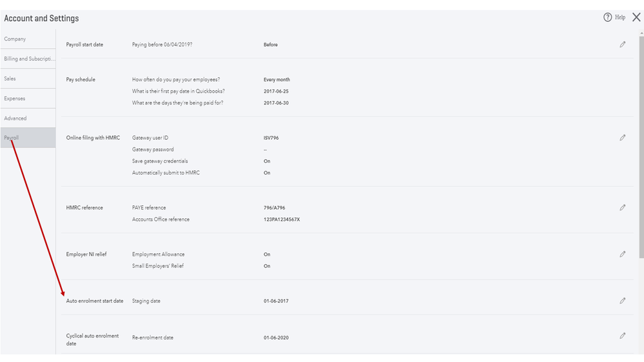Image resolution: width=644 pixels, height=362 pixels.
Task: Select the Payroll tab in sidebar
Action: point(12,138)
